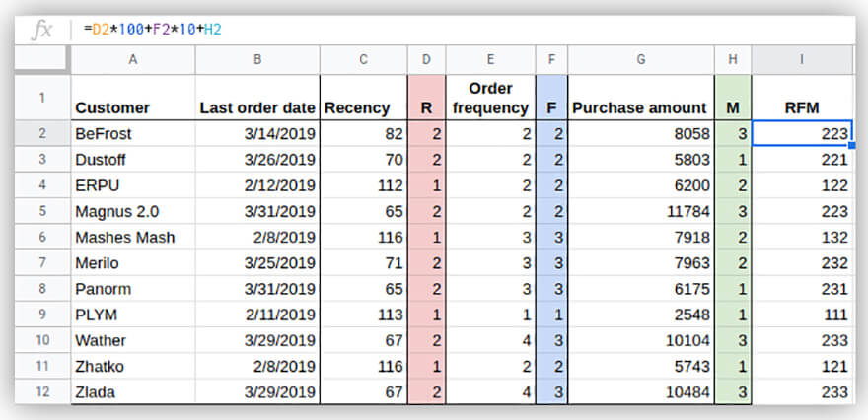The width and height of the screenshot is (868, 420).
Task: Click the BeFrost customer cell
Action: point(132,133)
